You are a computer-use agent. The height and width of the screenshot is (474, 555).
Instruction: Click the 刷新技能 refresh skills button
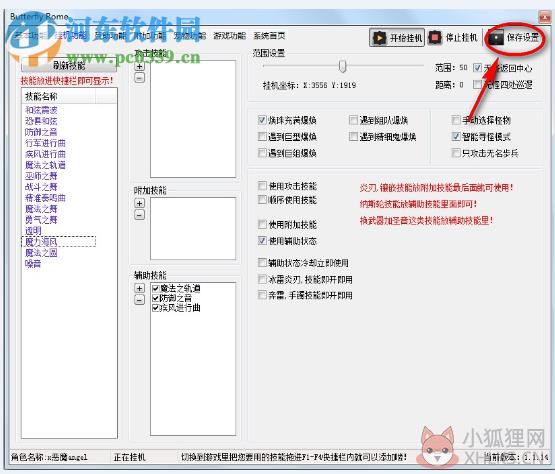coord(69,65)
